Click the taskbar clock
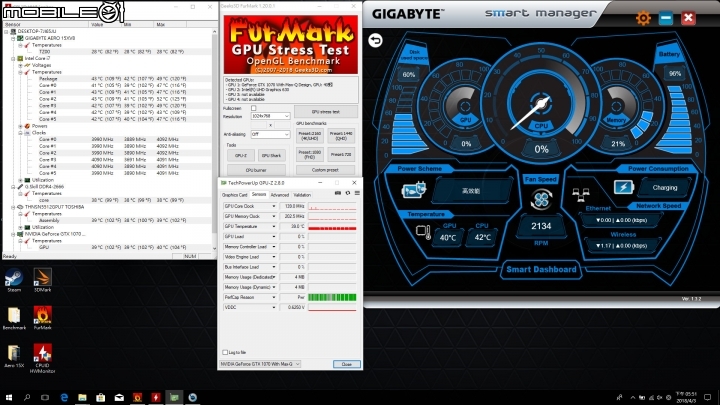The height and width of the screenshot is (405, 720). 685,397
